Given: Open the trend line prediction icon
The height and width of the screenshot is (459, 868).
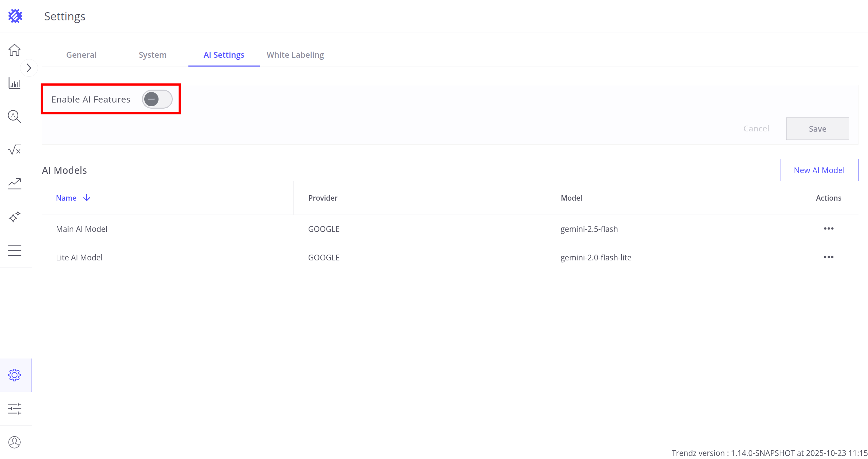Looking at the screenshot, I should (15, 183).
